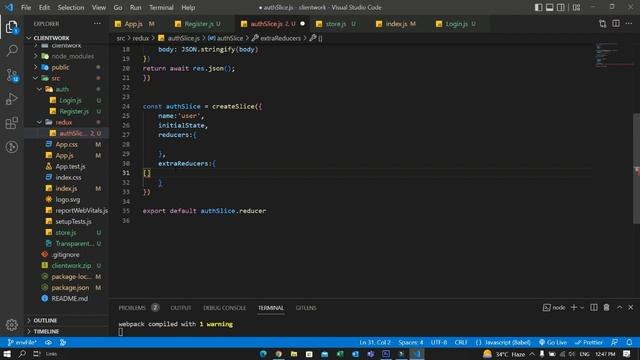The image size is (640, 360).
Task: Change language mode Javascript (Babel)
Action: pos(503,342)
